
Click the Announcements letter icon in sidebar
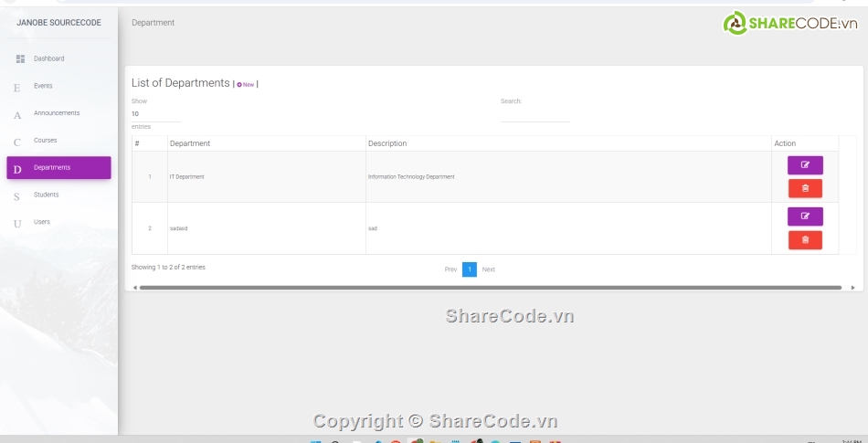(x=16, y=115)
